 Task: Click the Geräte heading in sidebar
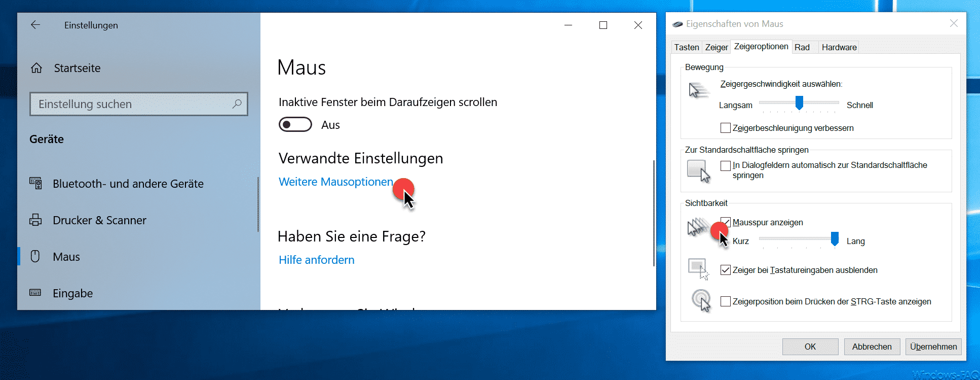click(x=47, y=139)
